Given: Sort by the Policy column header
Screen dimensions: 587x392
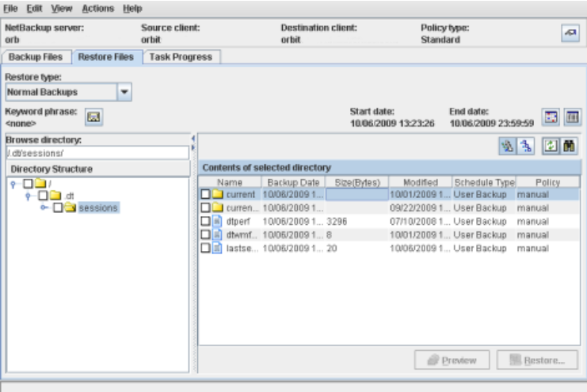Looking at the screenshot, I should tap(547, 182).
